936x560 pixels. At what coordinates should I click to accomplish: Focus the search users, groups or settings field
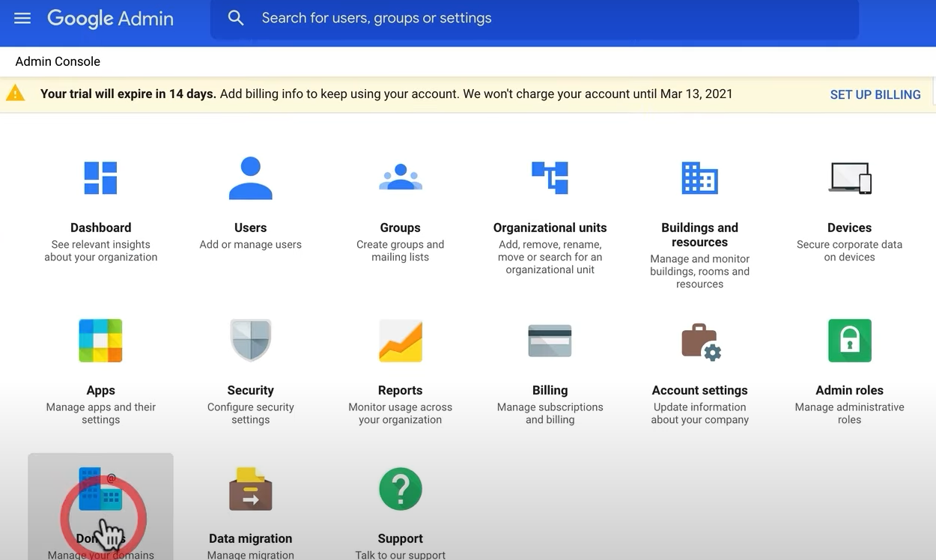534,19
